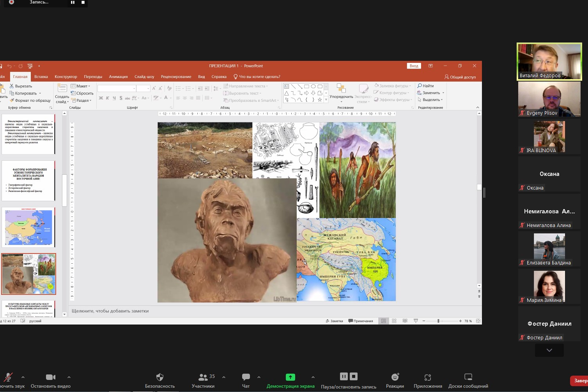Switch to slide sorter view
Image resolution: width=588 pixels, height=392 pixels.
coord(394,321)
